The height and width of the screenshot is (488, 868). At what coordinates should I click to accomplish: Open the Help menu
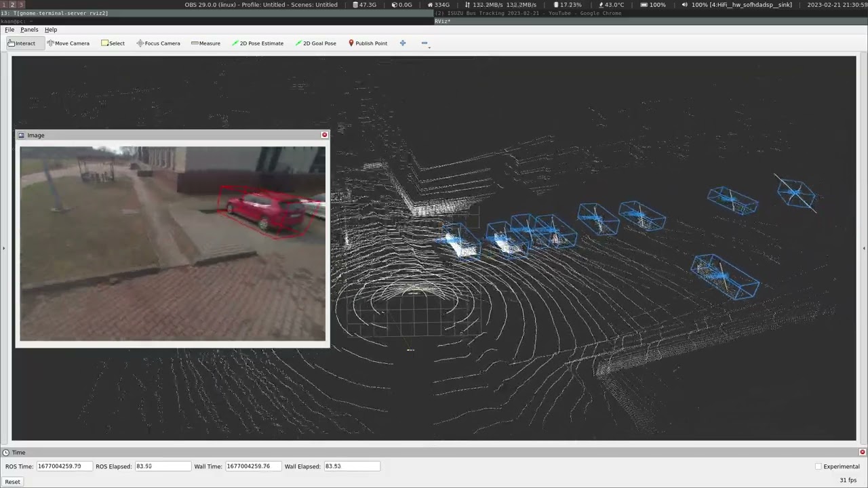point(51,30)
